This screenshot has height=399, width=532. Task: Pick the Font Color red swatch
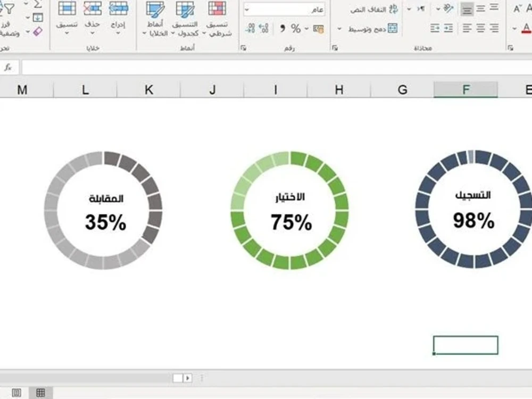pos(526,30)
